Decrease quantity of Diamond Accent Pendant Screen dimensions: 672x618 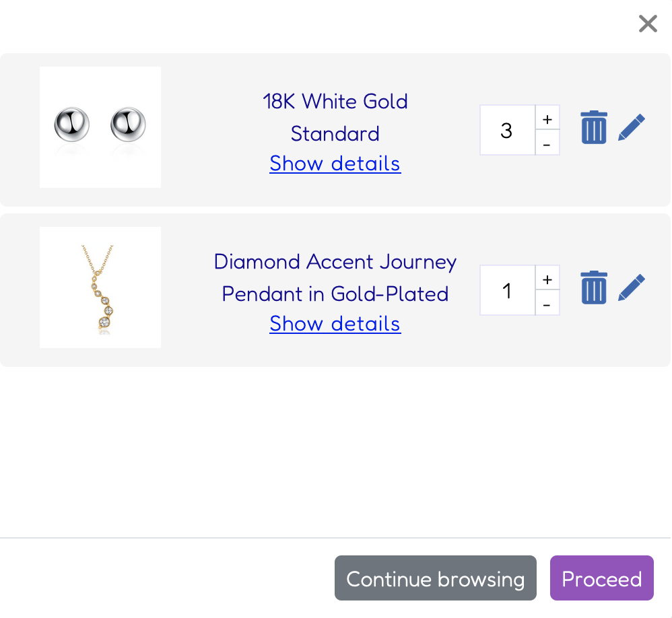point(547,302)
